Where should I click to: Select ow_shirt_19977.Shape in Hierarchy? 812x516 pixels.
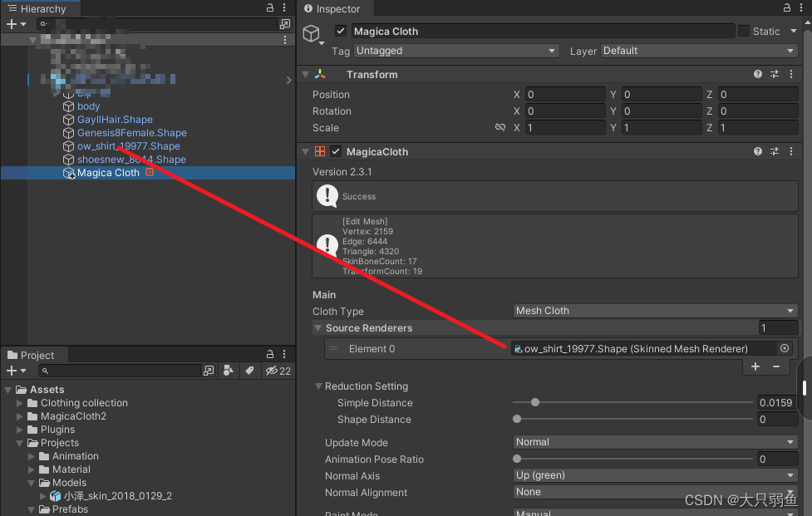[129, 146]
